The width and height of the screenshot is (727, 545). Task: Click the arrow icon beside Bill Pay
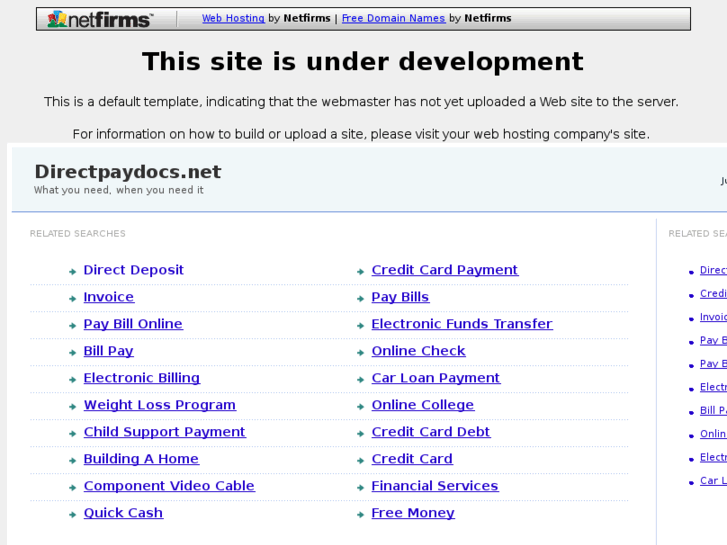pos(72,353)
